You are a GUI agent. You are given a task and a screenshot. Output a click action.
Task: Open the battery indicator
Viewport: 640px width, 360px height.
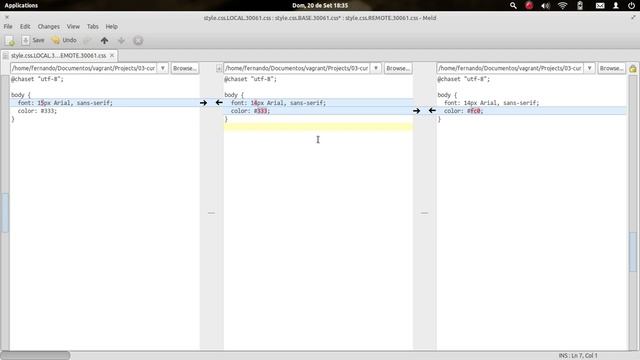580,5
